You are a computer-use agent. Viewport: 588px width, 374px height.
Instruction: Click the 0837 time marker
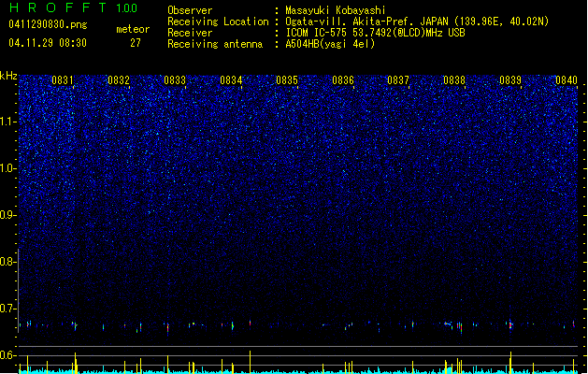coord(398,80)
